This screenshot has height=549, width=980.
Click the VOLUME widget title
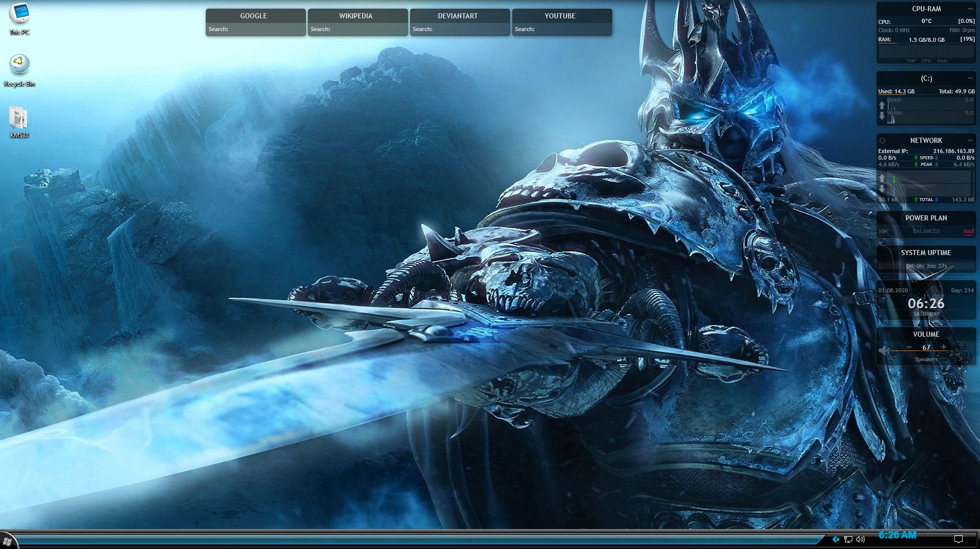(926, 334)
